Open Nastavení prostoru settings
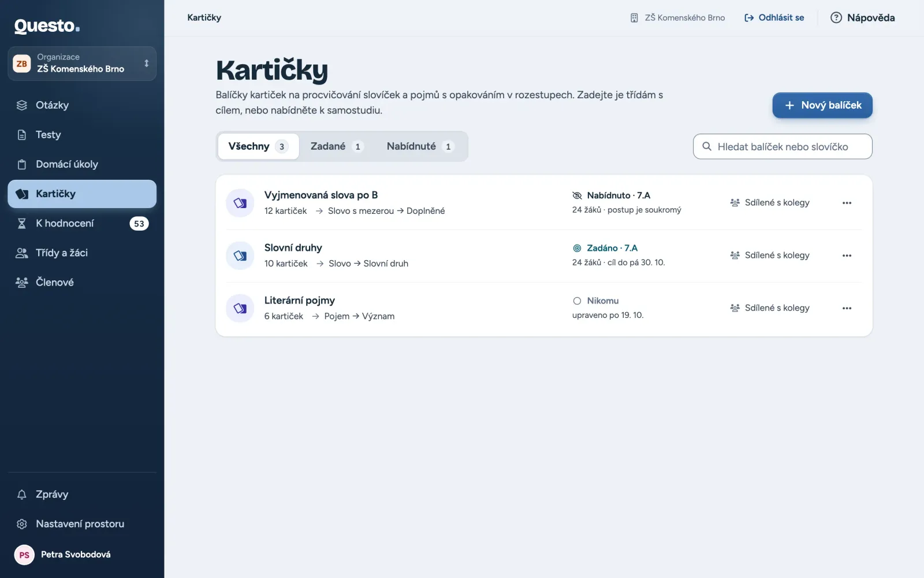Viewport: 924px width, 578px height. 82,524
